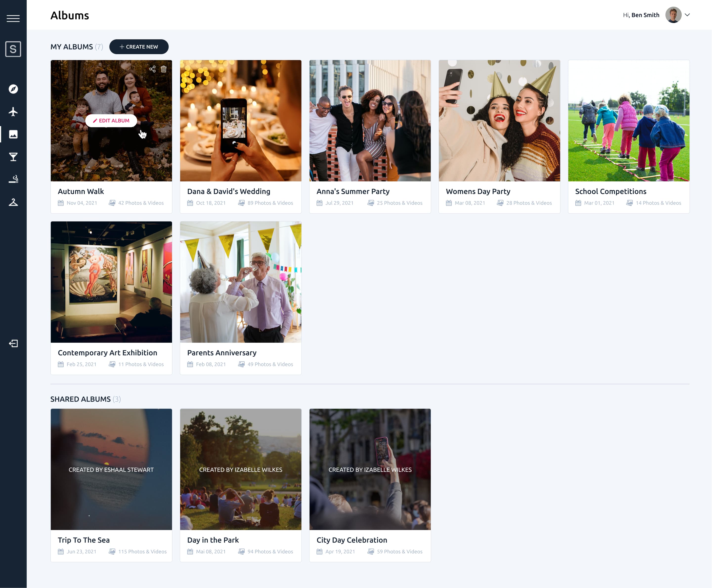Image resolution: width=712 pixels, height=588 pixels.
Task: Click the calendar icon beside Nov 04, 2021
Action: point(61,203)
